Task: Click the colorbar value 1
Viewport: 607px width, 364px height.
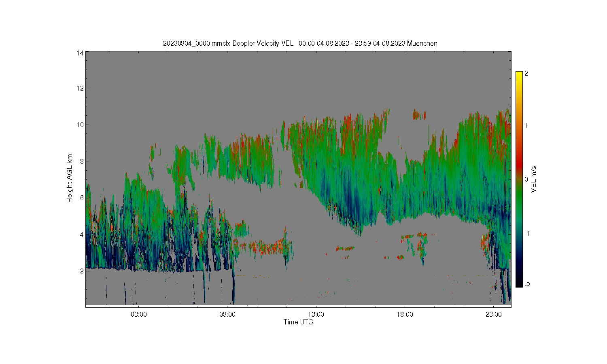Action: (x=526, y=125)
